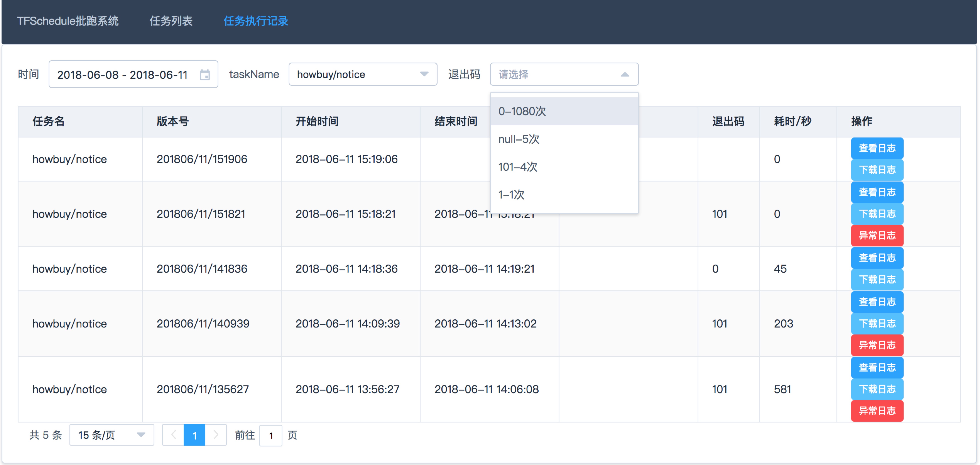Collapse the 退出码 dropdown arrow
Image resolution: width=980 pixels, height=465 pixels.
(x=624, y=74)
